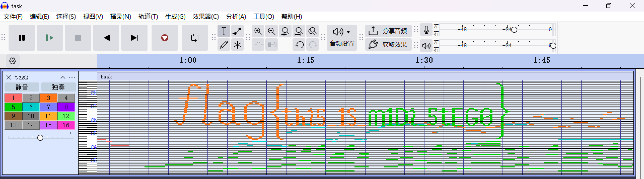Click the 分享音频 button
The width and height of the screenshot is (644, 179).
(x=388, y=31)
